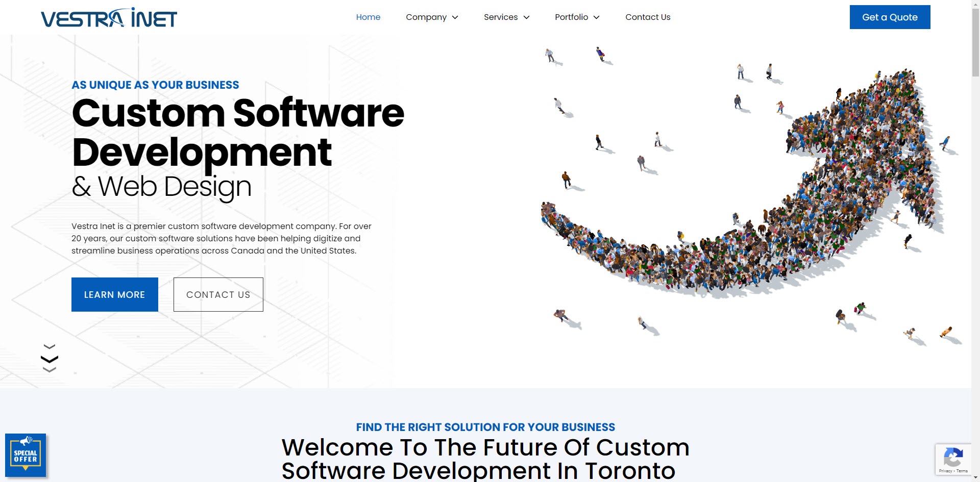Select the Services menu label
Image resolution: width=980 pixels, height=482 pixels.
500,17
